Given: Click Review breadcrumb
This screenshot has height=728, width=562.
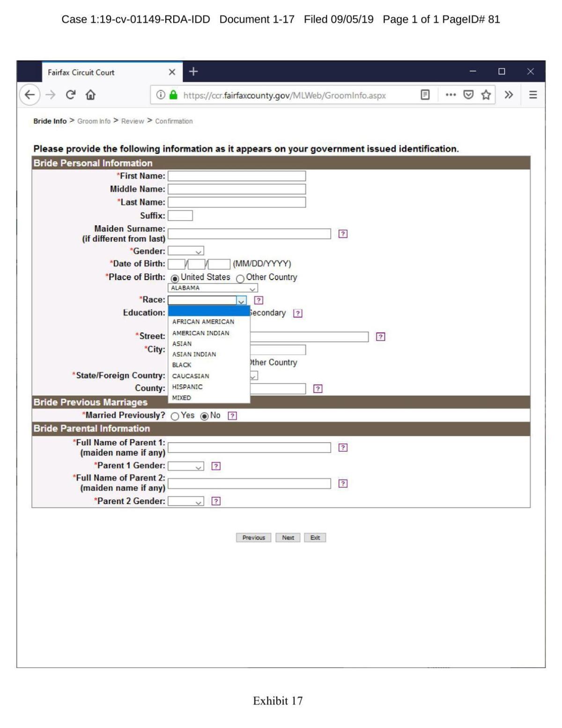Looking at the screenshot, I should click(133, 121).
